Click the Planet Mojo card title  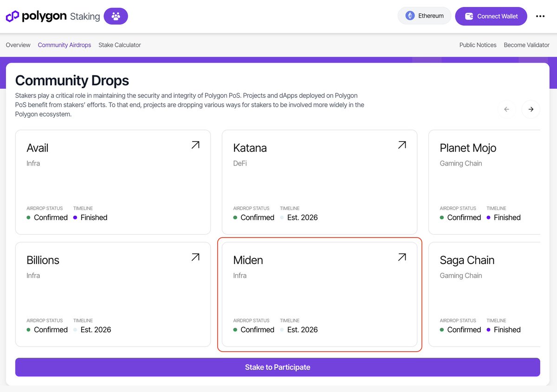point(468,148)
